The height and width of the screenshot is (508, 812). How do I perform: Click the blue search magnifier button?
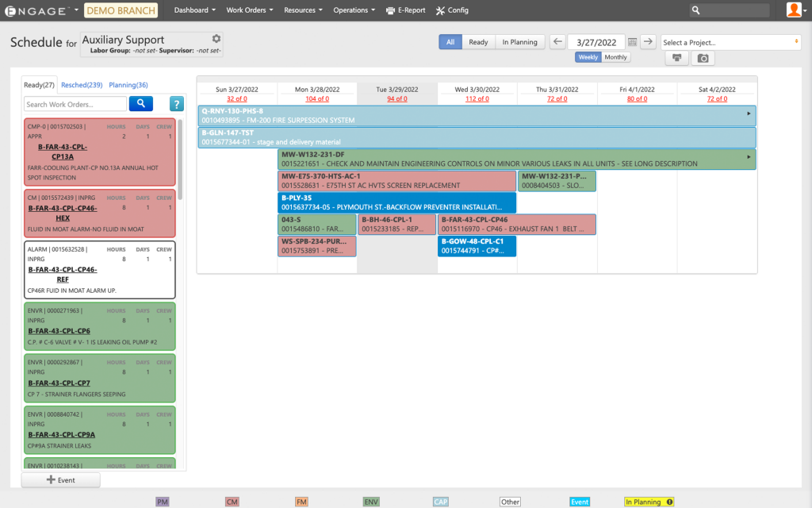coord(140,103)
